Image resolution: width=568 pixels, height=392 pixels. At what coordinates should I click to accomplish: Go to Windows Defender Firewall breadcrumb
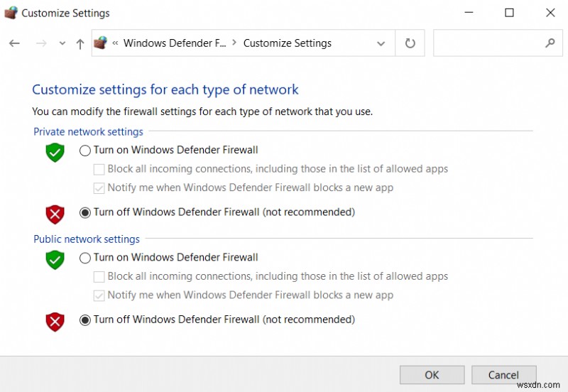(174, 43)
